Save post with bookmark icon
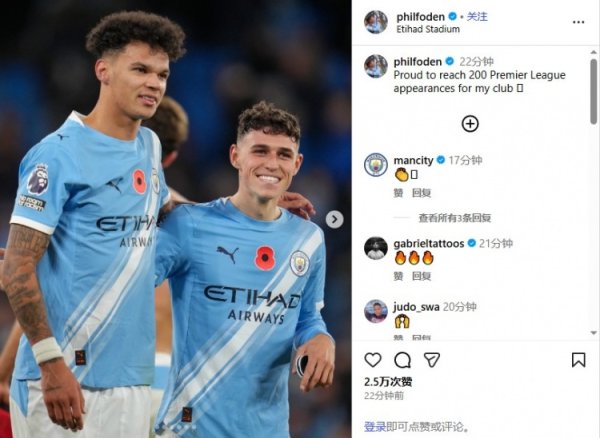 pyautogui.click(x=578, y=360)
